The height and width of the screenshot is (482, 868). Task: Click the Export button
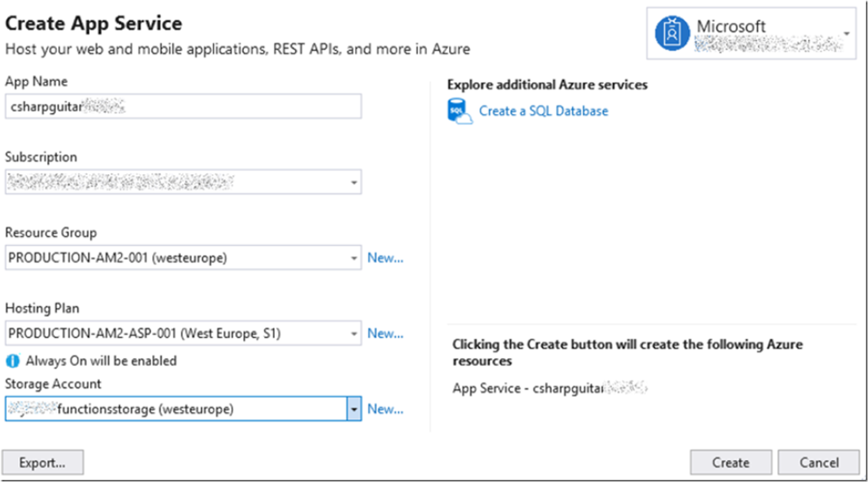coord(43,462)
